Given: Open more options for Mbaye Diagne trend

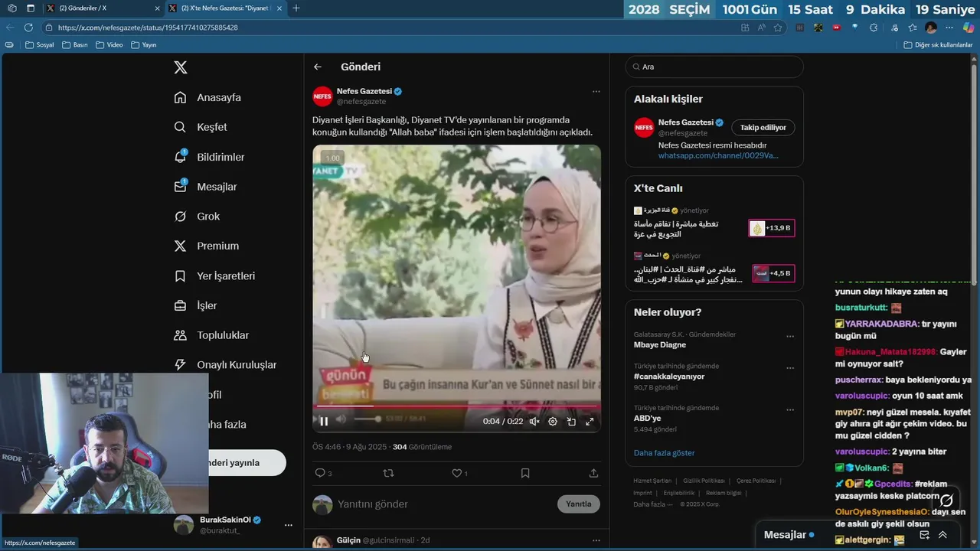Looking at the screenshot, I should (x=790, y=336).
